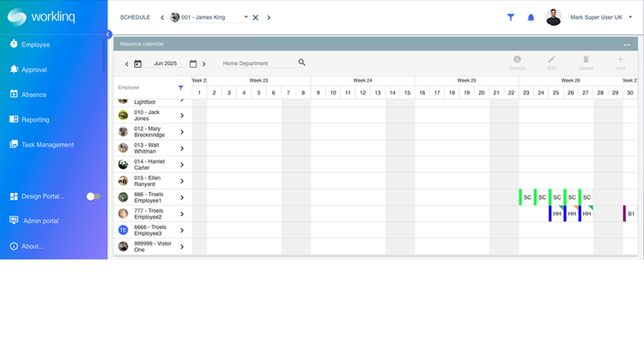
Task: Toggle the Design Portal switch
Action: point(94,196)
